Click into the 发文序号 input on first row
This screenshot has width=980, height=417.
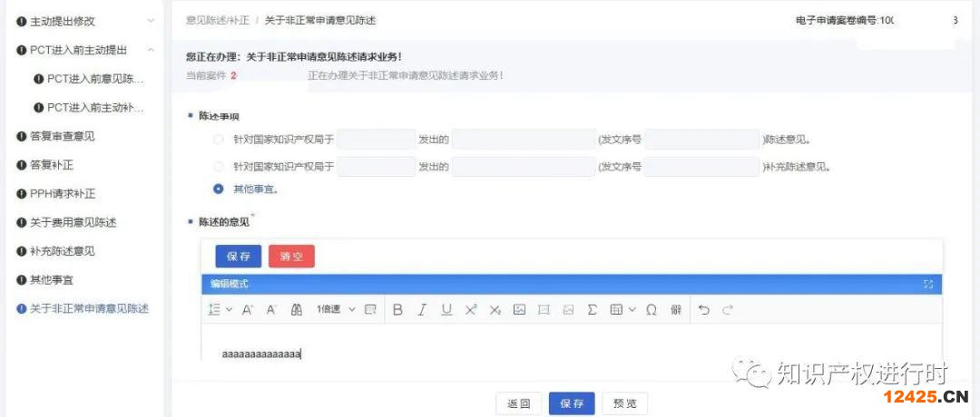click(x=701, y=140)
